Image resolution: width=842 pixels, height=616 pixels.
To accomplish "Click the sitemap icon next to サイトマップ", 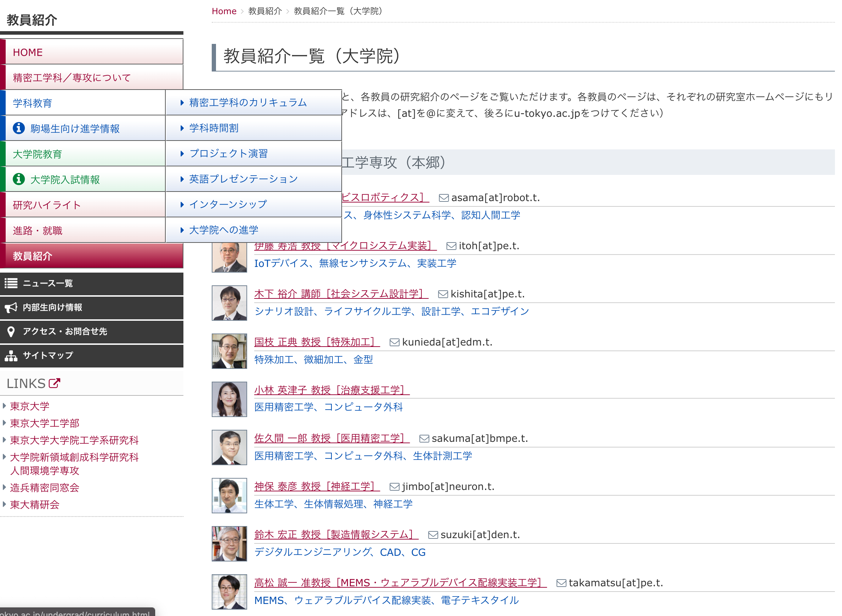I will pyautogui.click(x=11, y=356).
